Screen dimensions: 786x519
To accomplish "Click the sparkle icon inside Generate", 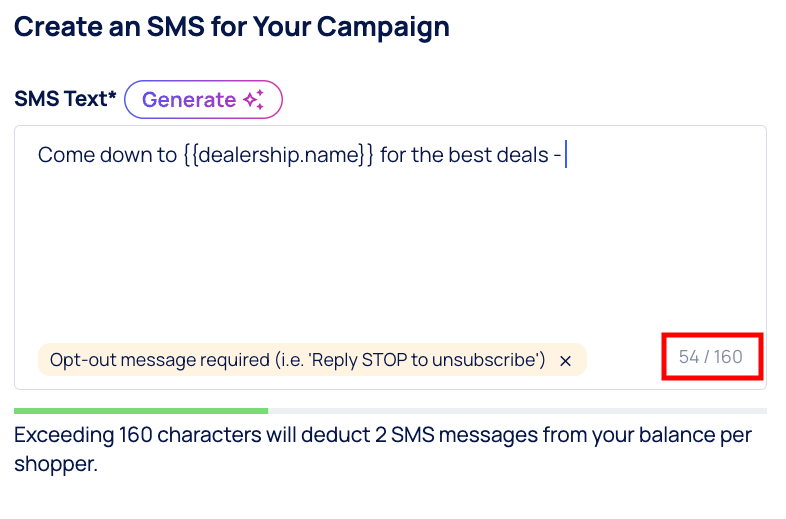I will 253,100.
